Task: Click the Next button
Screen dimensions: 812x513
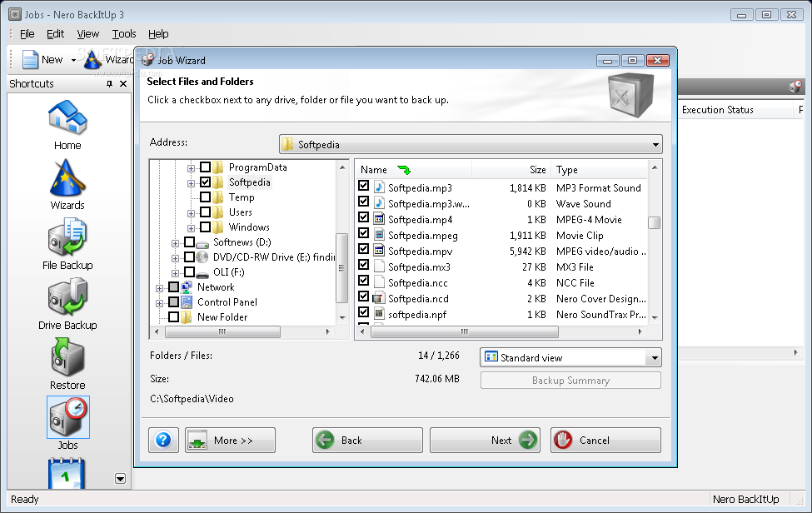Action: (x=486, y=440)
